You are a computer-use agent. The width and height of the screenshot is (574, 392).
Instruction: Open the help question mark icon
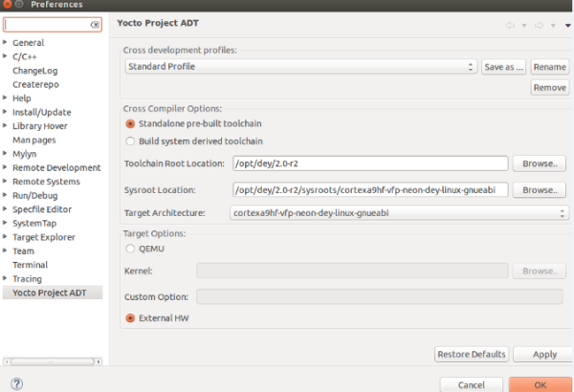click(x=17, y=384)
